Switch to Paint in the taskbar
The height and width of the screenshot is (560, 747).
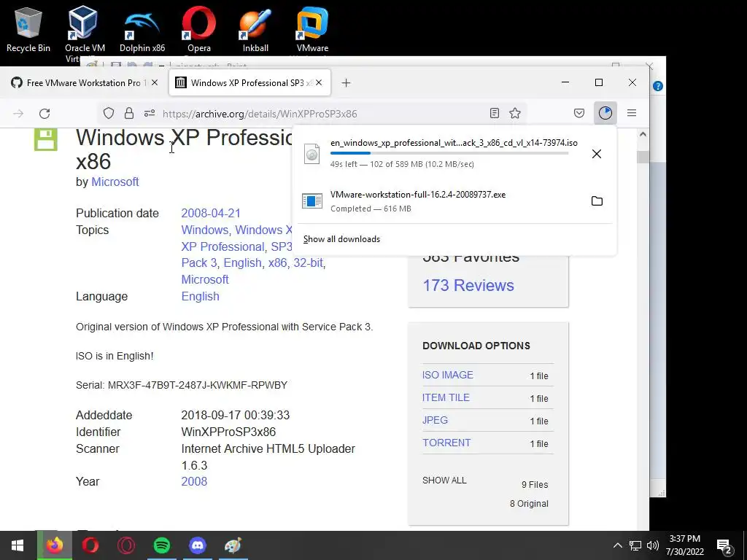pyautogui.click(x=233, y=545)
